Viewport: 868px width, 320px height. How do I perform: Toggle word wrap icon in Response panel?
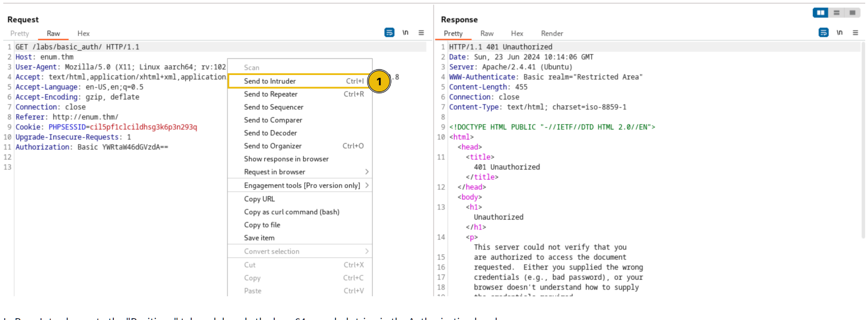[x=823, y=33]
